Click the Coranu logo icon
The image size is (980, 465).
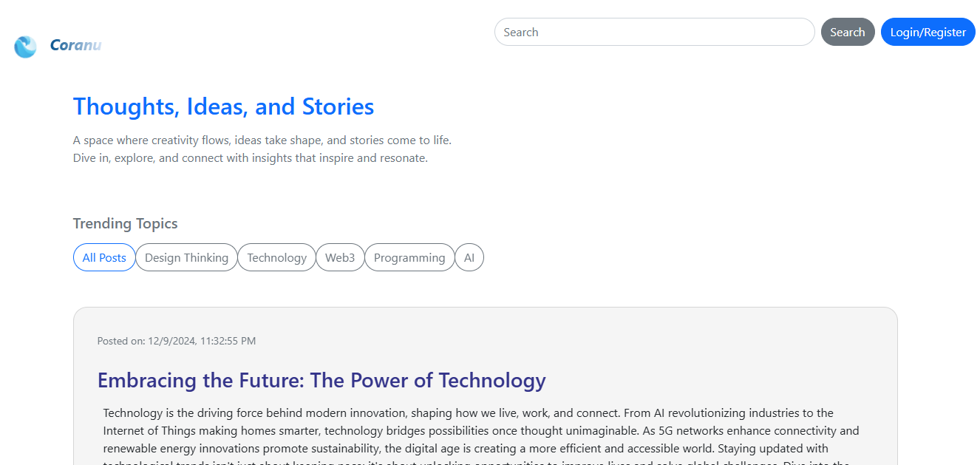coord(26,46)
